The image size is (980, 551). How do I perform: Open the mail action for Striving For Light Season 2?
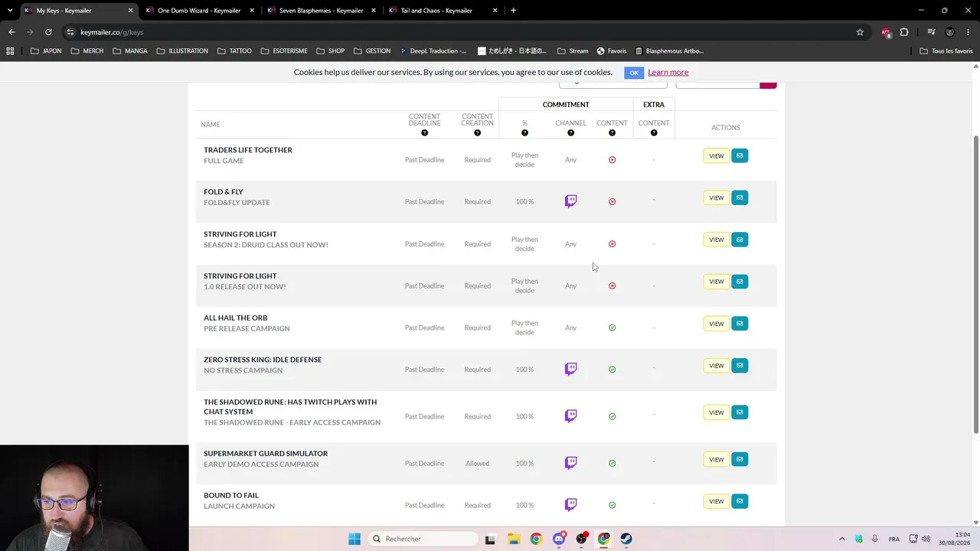pos(740,240)
